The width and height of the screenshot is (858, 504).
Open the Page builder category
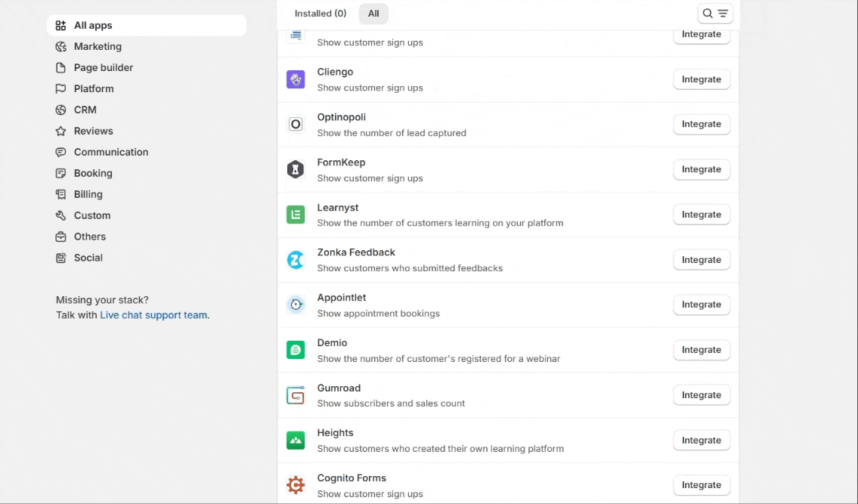tap(103, 68)
